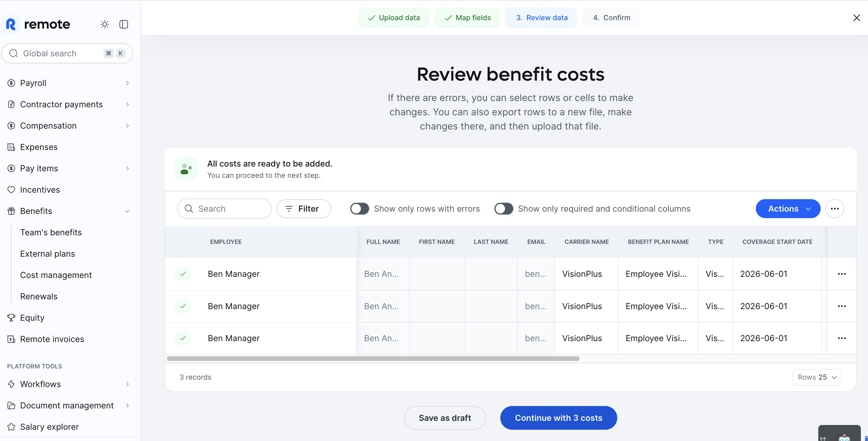Screen dimensions: 868x441
Task: Click the Expenses receipt icon
Action: [x=12, y=147]
